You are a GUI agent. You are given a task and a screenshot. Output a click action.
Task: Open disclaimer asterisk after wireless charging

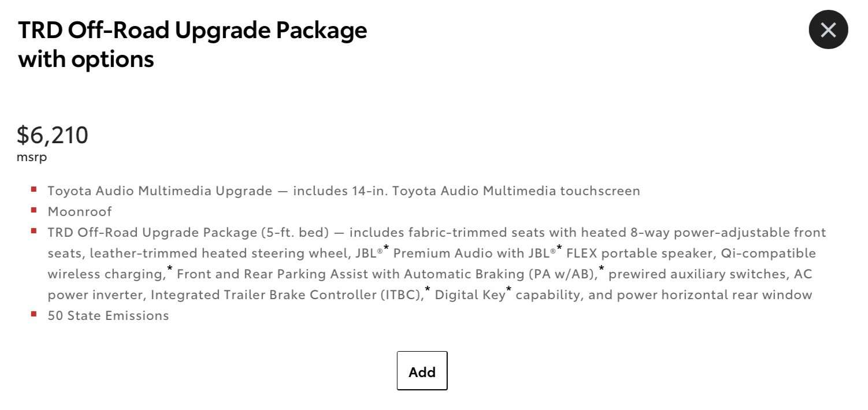click(170, 269)
